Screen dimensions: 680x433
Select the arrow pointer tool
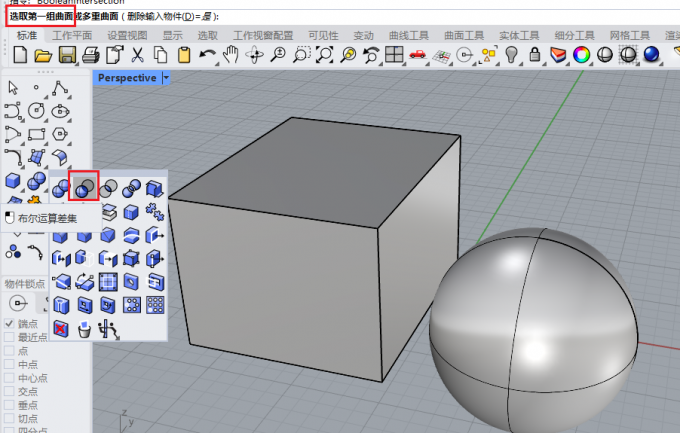click(13, 88)
